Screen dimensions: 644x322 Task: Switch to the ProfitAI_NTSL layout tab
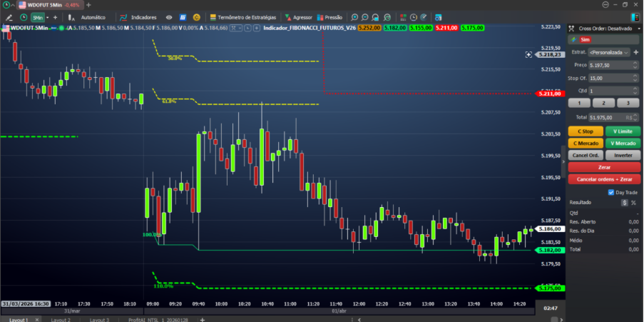point(158,320)
